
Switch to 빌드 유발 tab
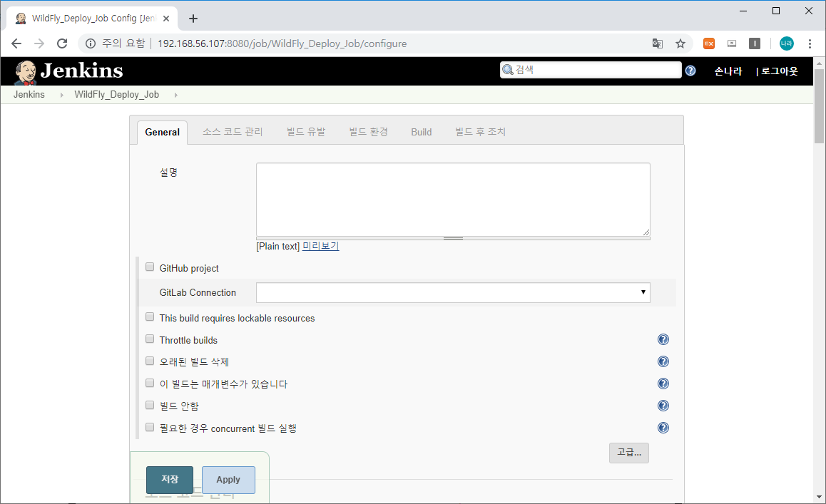pos(306,132)
